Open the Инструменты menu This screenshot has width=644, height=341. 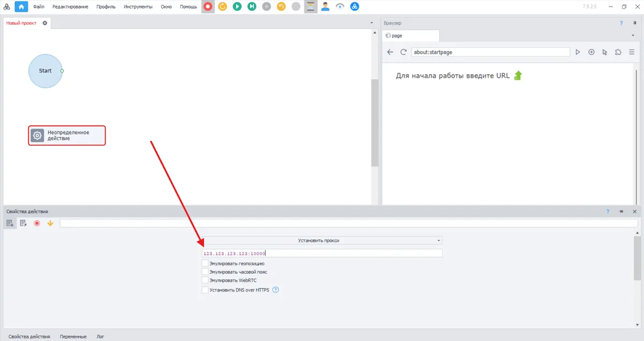tap(138, 7)
